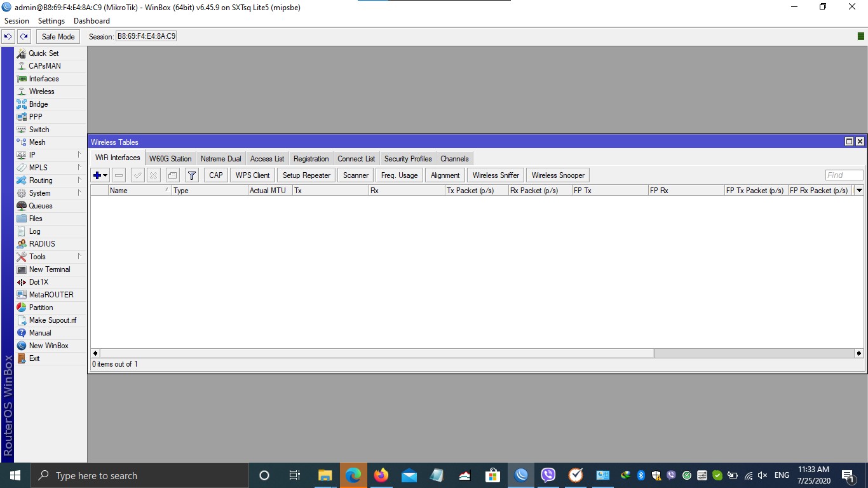Open Firefox from the taskbar

[381, 475]
